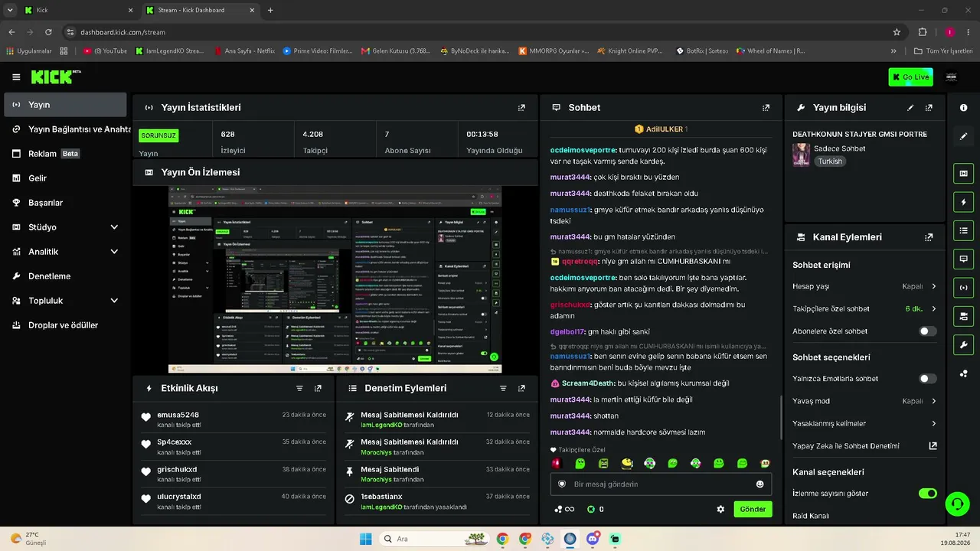Viewport: 980px width, 551px height.
Task: Open the weather widget showing 27°C
Action: point(29,539)
